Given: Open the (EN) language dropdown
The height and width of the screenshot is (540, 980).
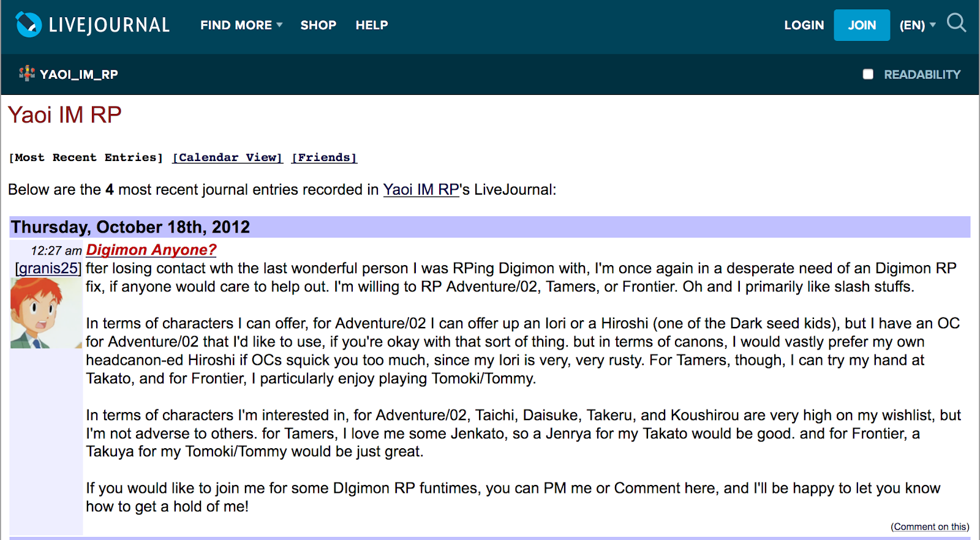Looking at the screenshot, I should (x=918, y=25).
